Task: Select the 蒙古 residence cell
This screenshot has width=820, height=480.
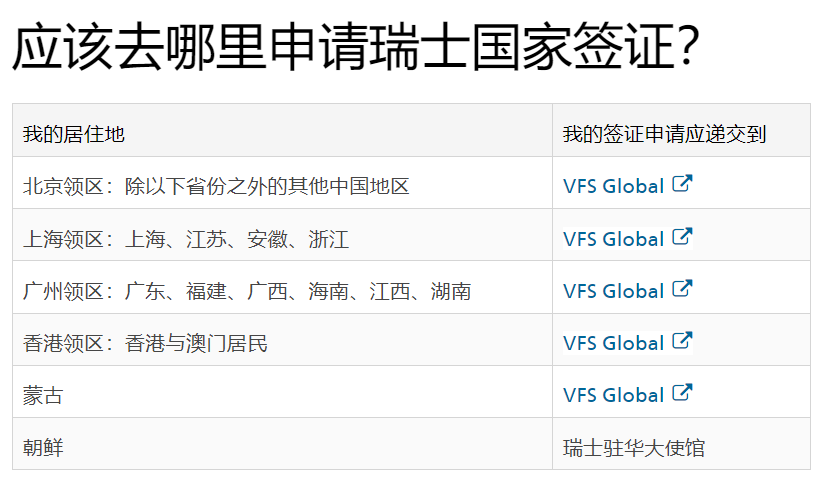Action: [282, 392]
